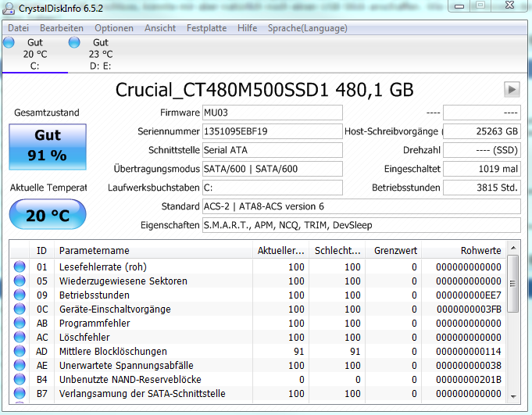This screenshot has height=415, width=532.
Task: Click the Seriennummer field 1351095EBF19
Action: 273,131
